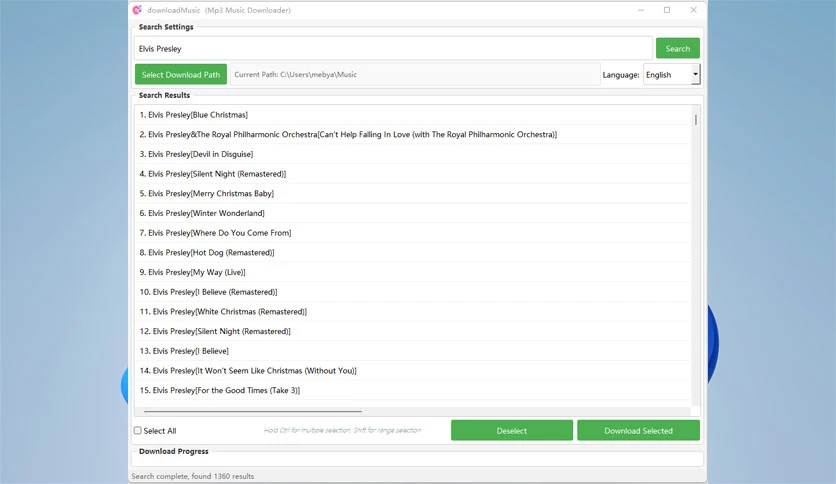Screen dimensions: 836x484
Task: Select result 15 For the Good Times
Action: (x=413, y=391)
